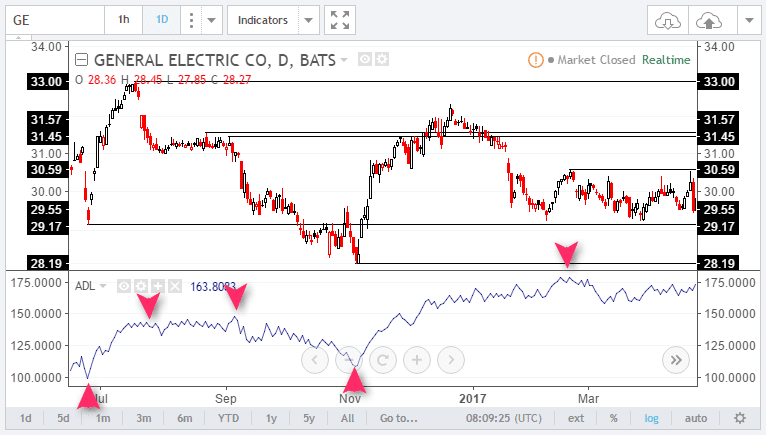Open bar style three-dots menu
The image size is (766, 435).
click(x=191, y=20)
